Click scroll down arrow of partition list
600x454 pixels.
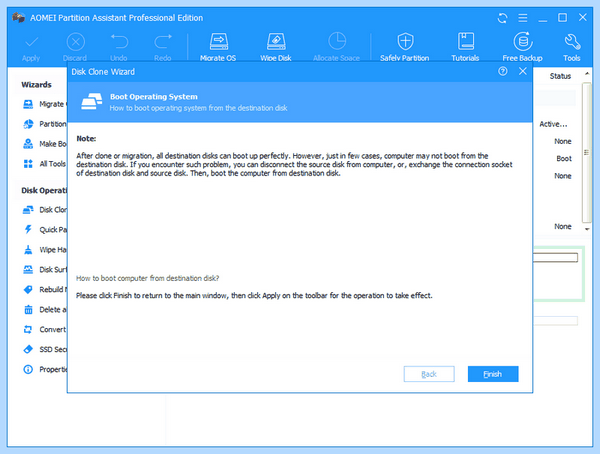coord(587,229)
